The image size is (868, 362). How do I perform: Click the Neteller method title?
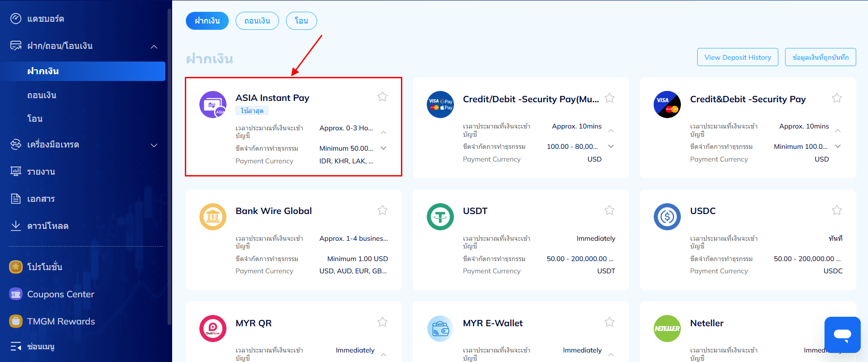tap(707, 323)
